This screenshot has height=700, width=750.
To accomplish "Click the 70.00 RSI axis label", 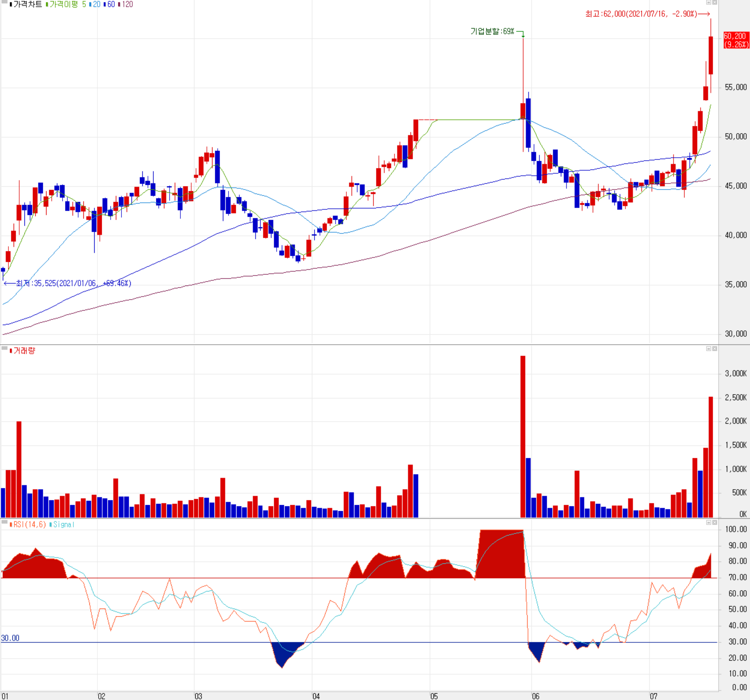I will point(738,577).
